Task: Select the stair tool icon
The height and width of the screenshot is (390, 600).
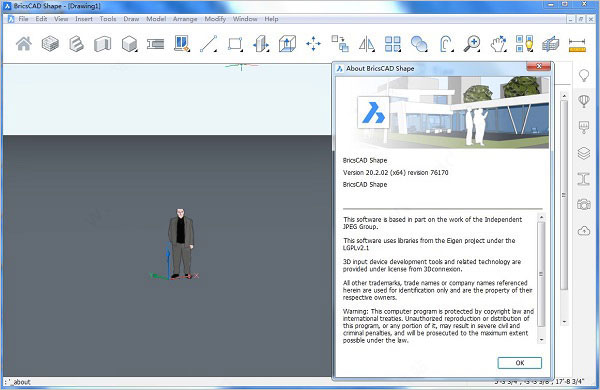Action: tap(76, 44)
